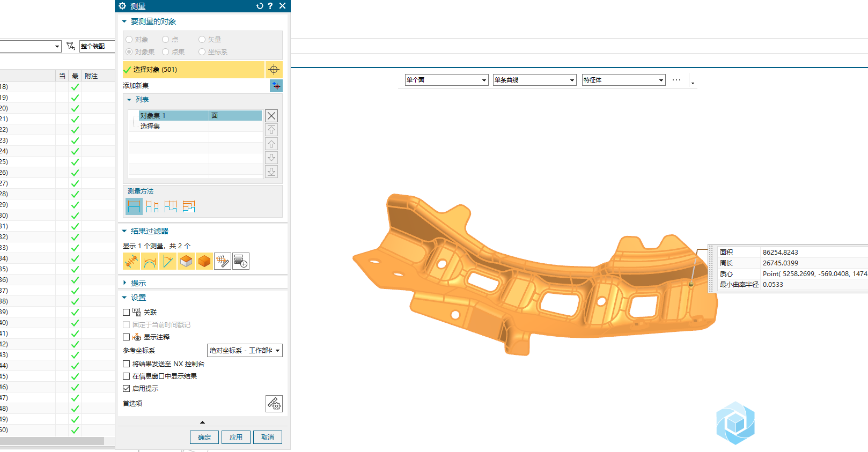Select the 对象 radio button
Image resolution: width=868 pixels, height=452 pixels.
tap(129, 39)
